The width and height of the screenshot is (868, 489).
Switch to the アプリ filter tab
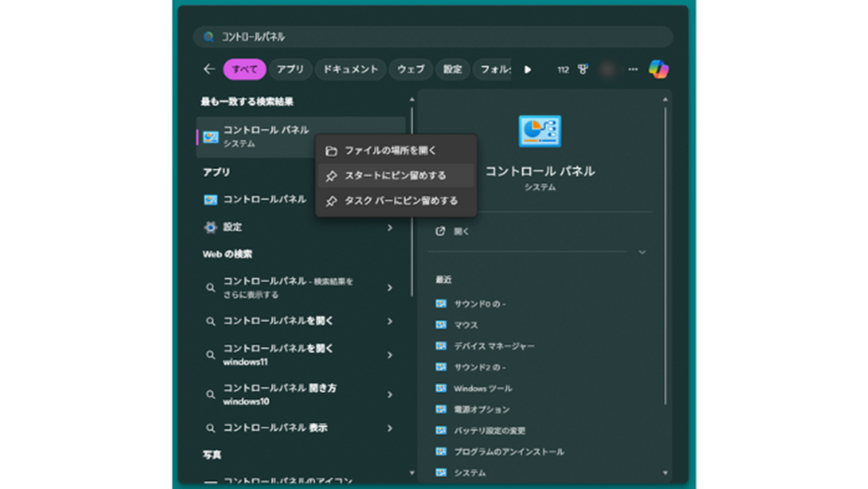pos(290,69)
